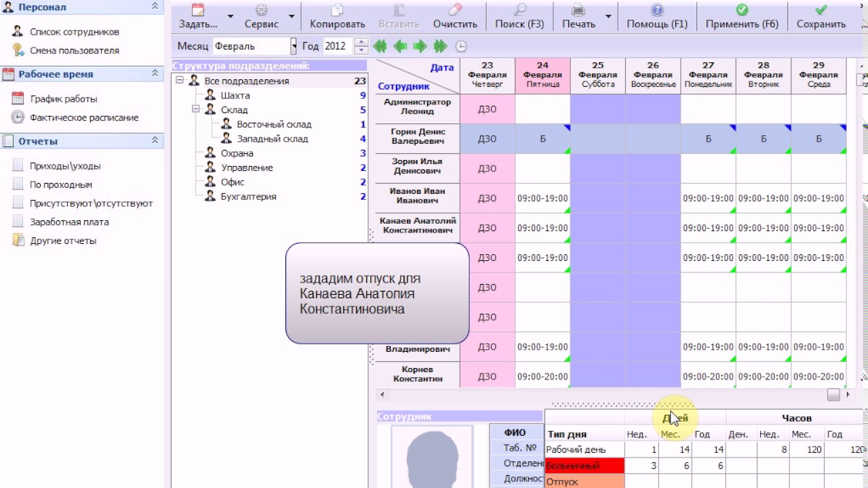Click the Печать printer icon

tap(578, 10)
